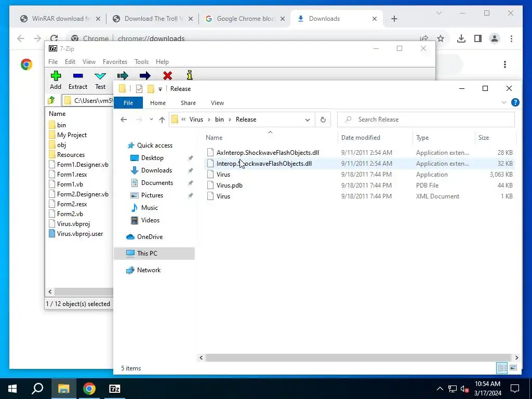This screenshot has width=532, height=399.
Task: Open a new Chrome tab
Action: (x=394, y=19)
